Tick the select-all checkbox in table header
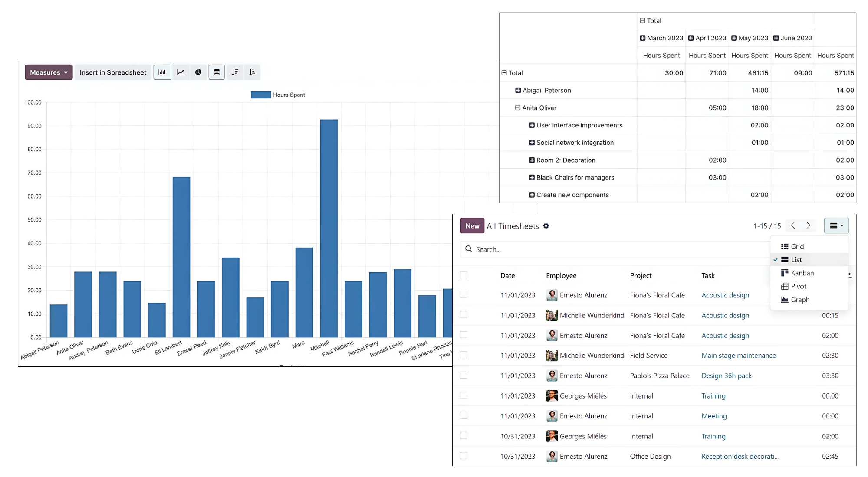868x477 pixels. (x=464, y=275)
